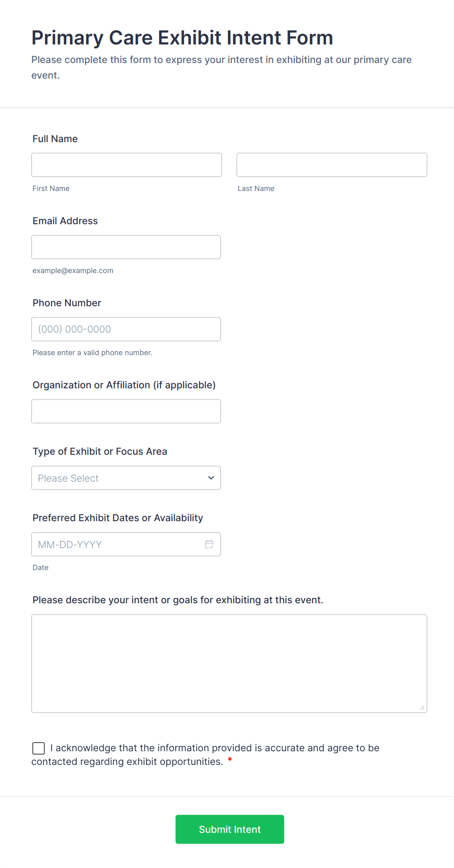Focus the First Name input field
The image size is (454, 868).
(x=126, y=165)
